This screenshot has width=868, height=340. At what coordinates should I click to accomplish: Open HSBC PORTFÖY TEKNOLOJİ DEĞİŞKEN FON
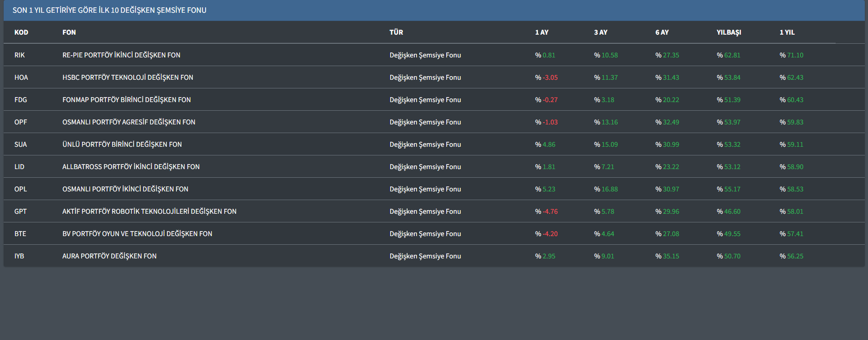(128, 77)
